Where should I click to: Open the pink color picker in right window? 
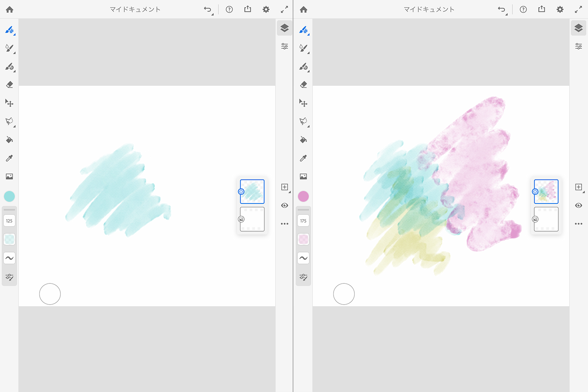point(303,196)
